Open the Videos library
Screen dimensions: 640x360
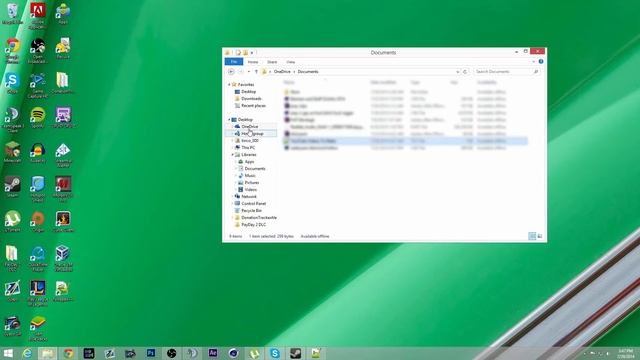pos(247,189)
